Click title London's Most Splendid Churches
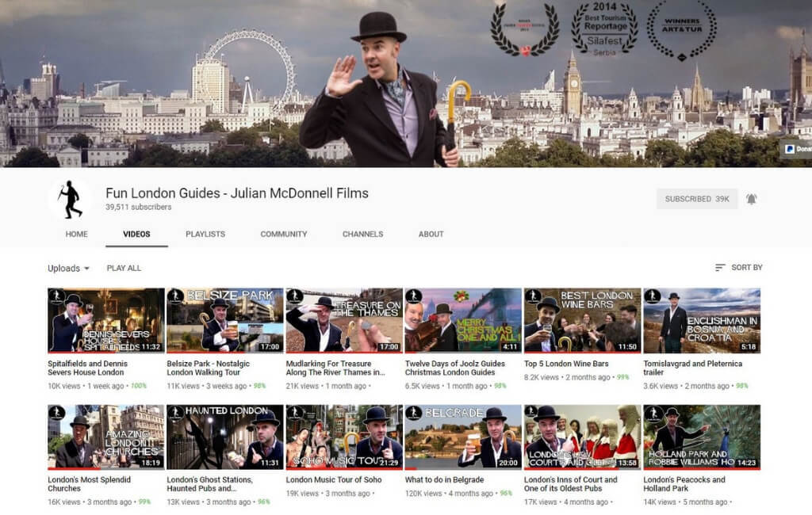The width and height of the screenshot is (812, 515). pyautogui.click(x=89, y=484)
